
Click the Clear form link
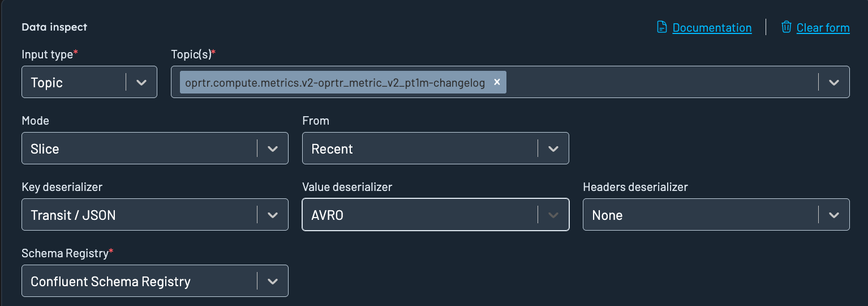[823, 28]
